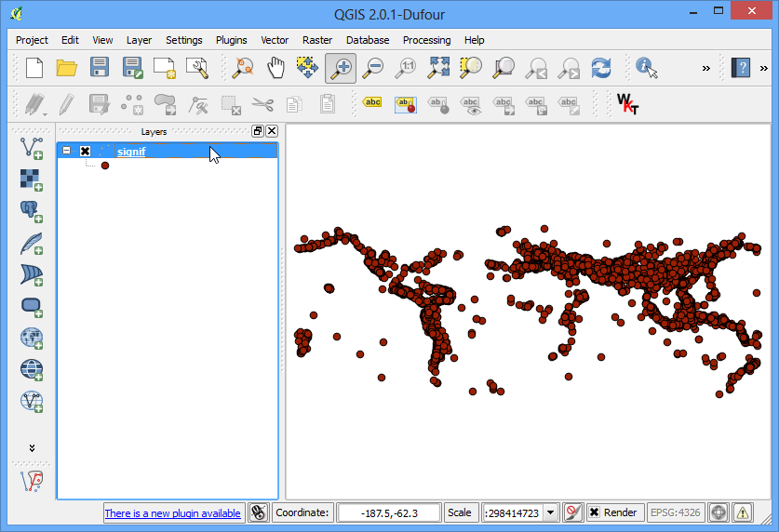The width and height of the screenshot is (779, 532).
Task: Open the WKT plugin icon
Action: (x=627, y=104)
